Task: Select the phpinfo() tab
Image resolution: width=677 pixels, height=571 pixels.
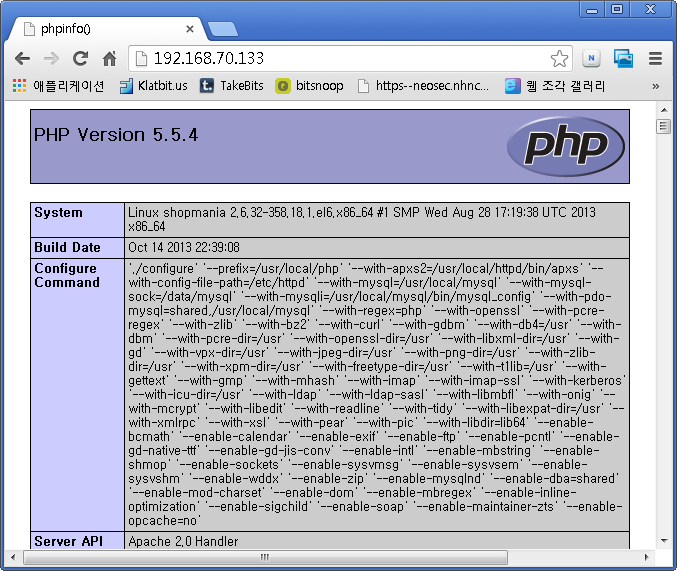Action: point(106,29)
